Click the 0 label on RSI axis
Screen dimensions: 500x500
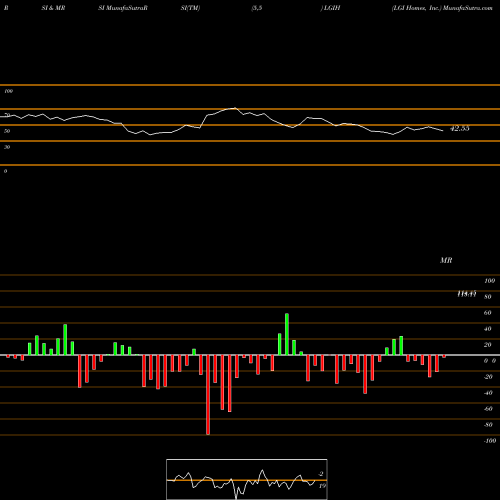[x=5, y=171]
